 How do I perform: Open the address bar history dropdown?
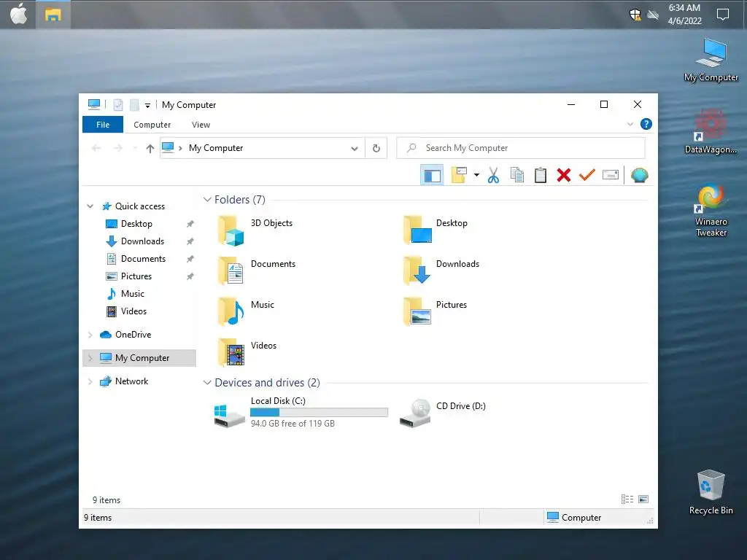355,149
